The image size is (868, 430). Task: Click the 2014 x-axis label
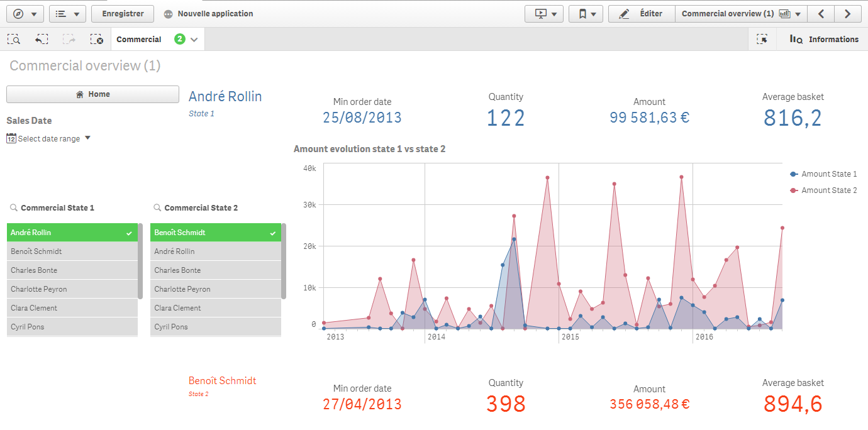[x=436, y=338]
